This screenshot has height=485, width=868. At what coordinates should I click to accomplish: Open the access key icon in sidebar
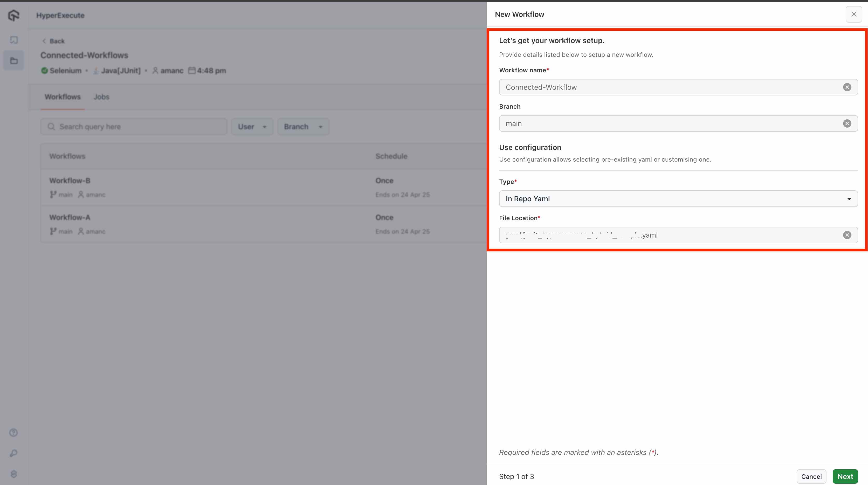coord(13,453)
